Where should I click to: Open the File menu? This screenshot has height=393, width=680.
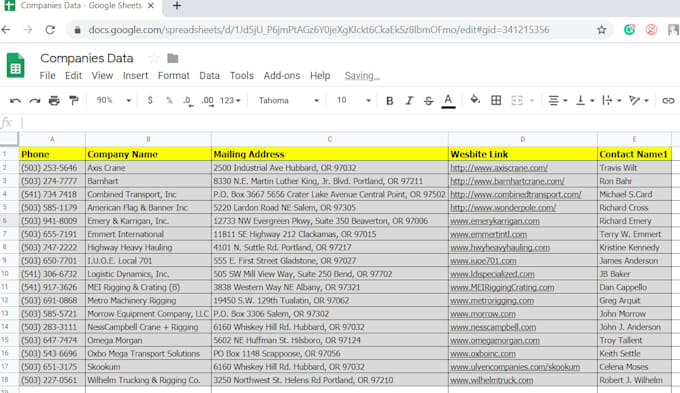47,75
